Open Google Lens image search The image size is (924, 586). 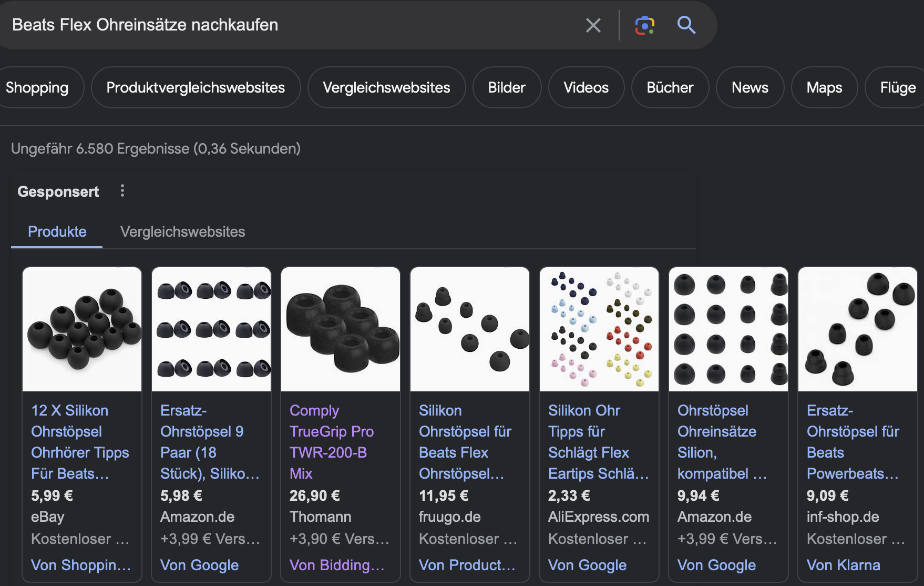pyautogui.click(x=644, y=25)
